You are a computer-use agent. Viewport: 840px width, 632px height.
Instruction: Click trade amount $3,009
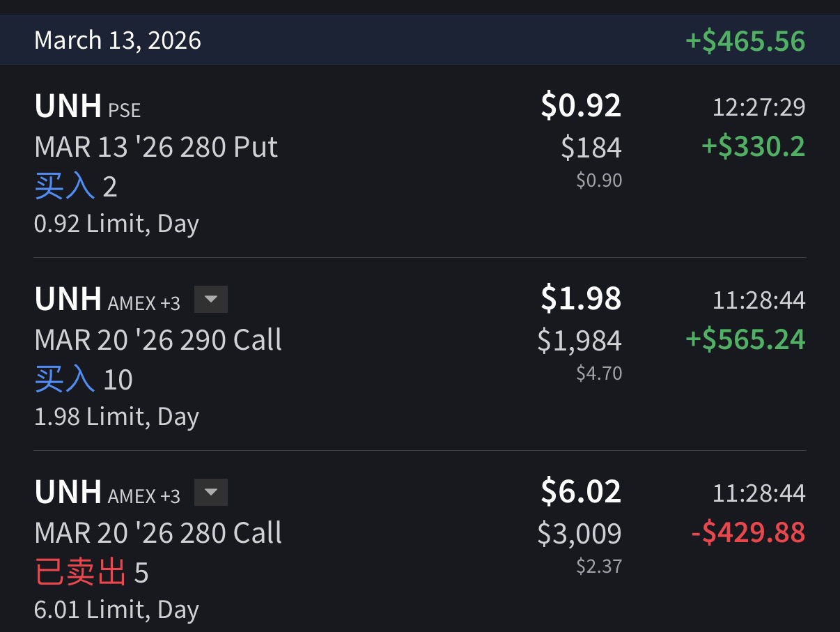580,534
